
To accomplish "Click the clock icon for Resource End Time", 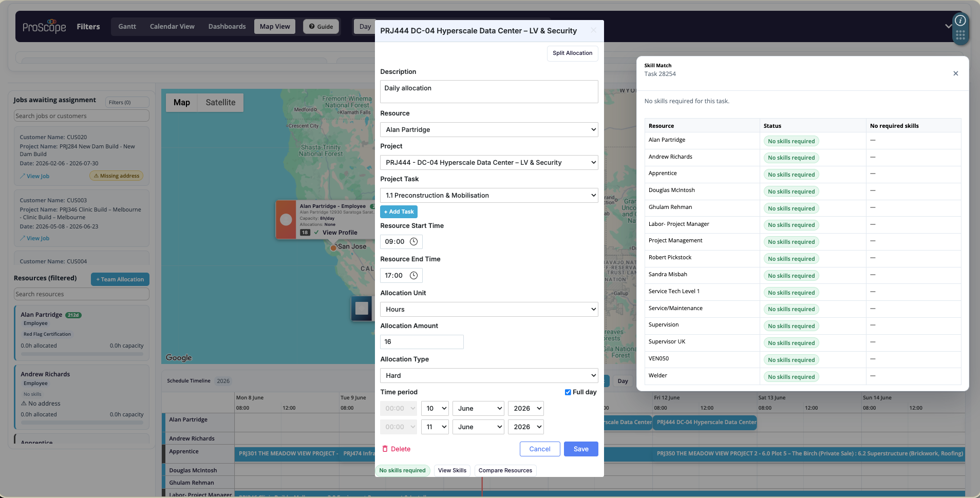I will [x=413, y=276].
